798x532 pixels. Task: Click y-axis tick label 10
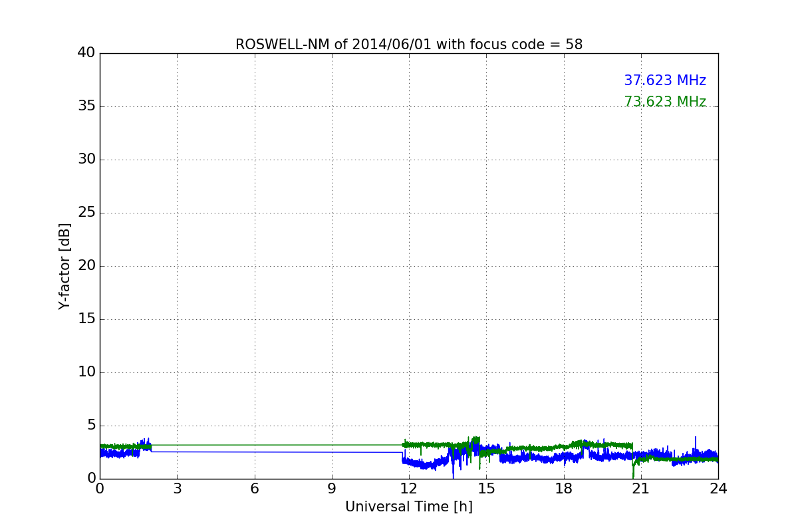click(x=86, y=372)
